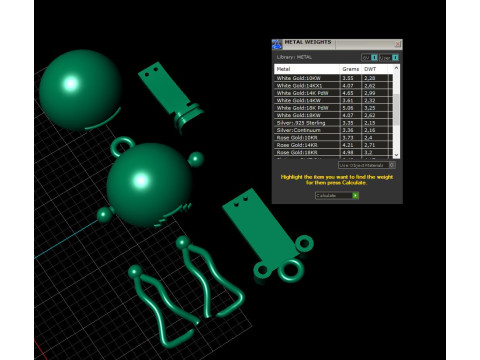The width and height of the screenshot is (480, 360).
Task: Select the White Gold:14KW row
Action: pyautogui.click(x=333, y=100)
